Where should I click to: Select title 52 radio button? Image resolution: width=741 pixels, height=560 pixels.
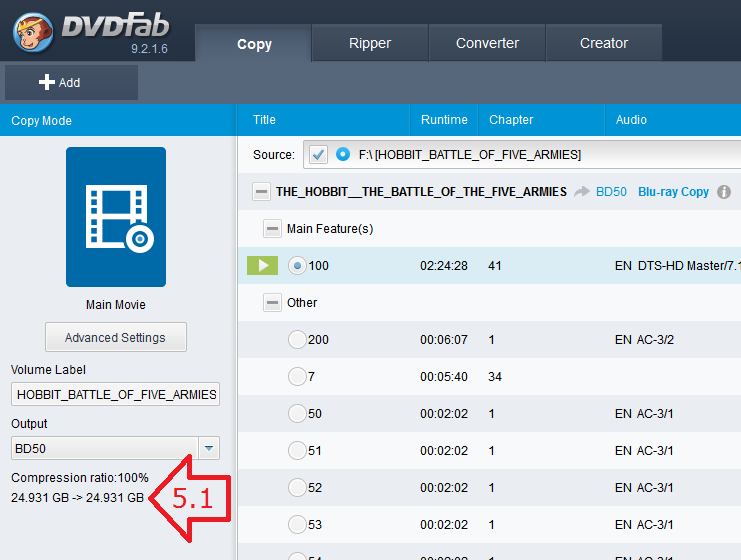coord(297,488)
